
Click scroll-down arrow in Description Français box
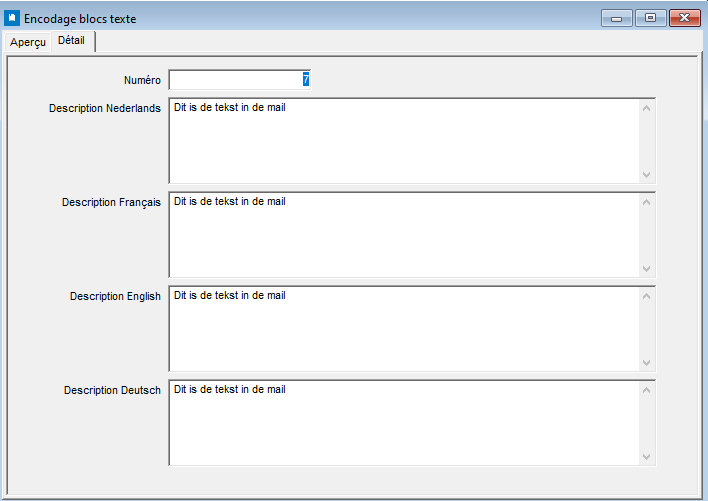(x=646, y=269)
